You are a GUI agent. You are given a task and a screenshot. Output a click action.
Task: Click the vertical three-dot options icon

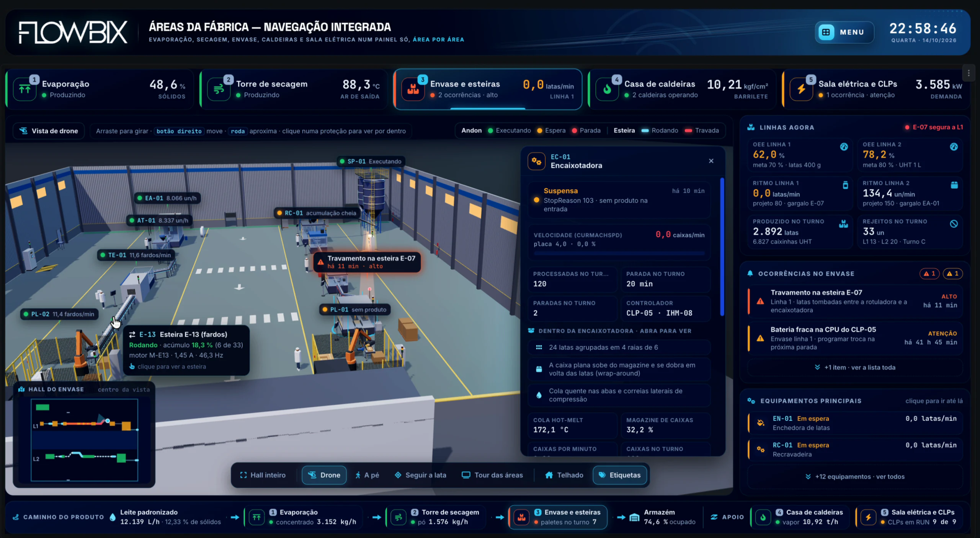(969, 73)
